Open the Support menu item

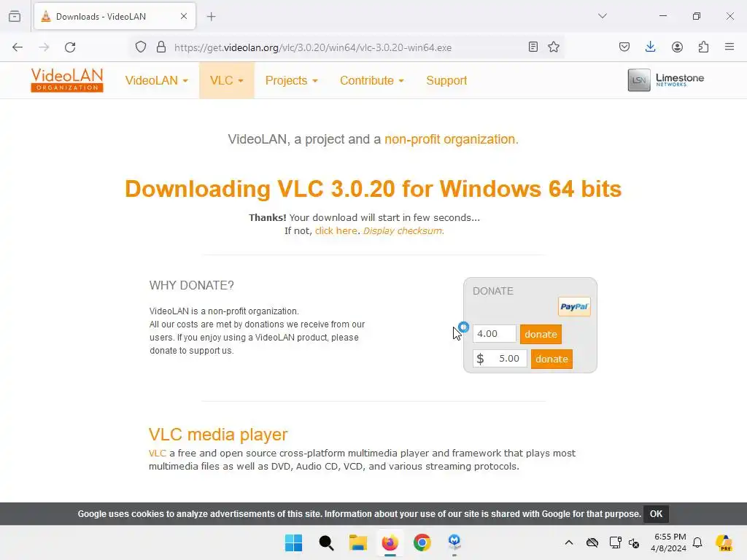[x=446, y=80]
